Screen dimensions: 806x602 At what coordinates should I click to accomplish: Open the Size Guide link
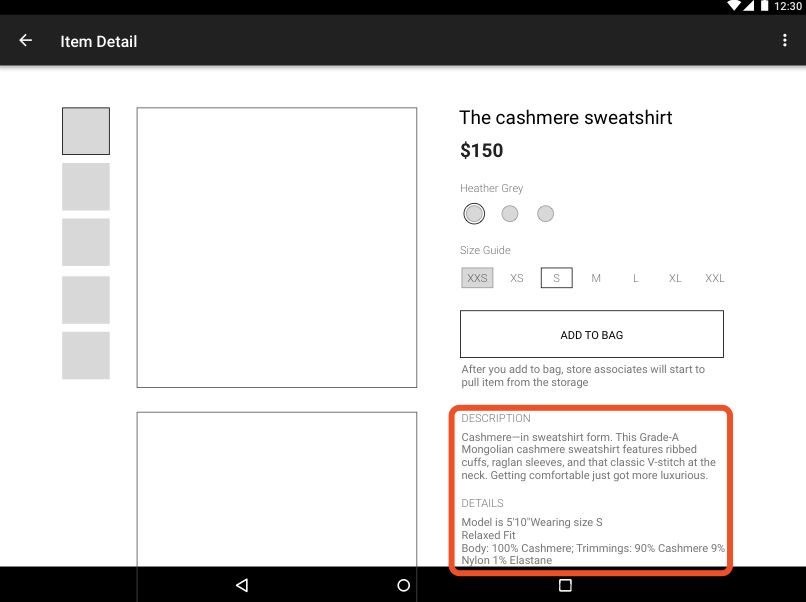point(485,250)
